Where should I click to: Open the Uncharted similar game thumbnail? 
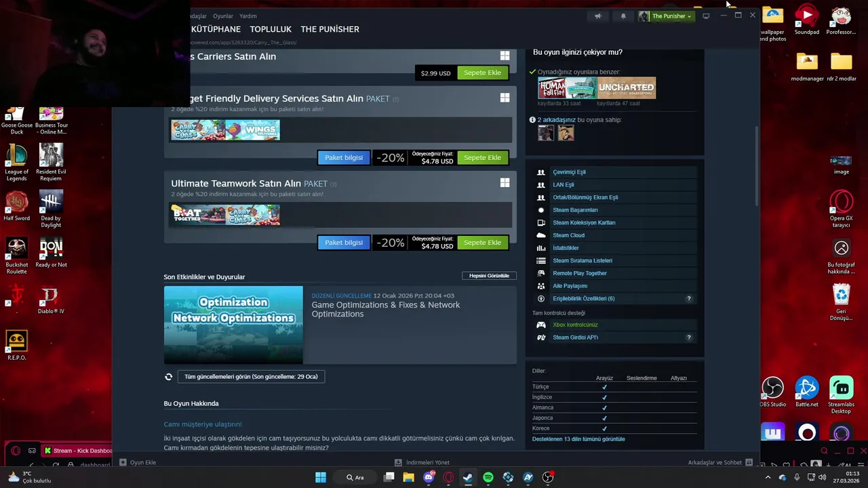(627, 88)
